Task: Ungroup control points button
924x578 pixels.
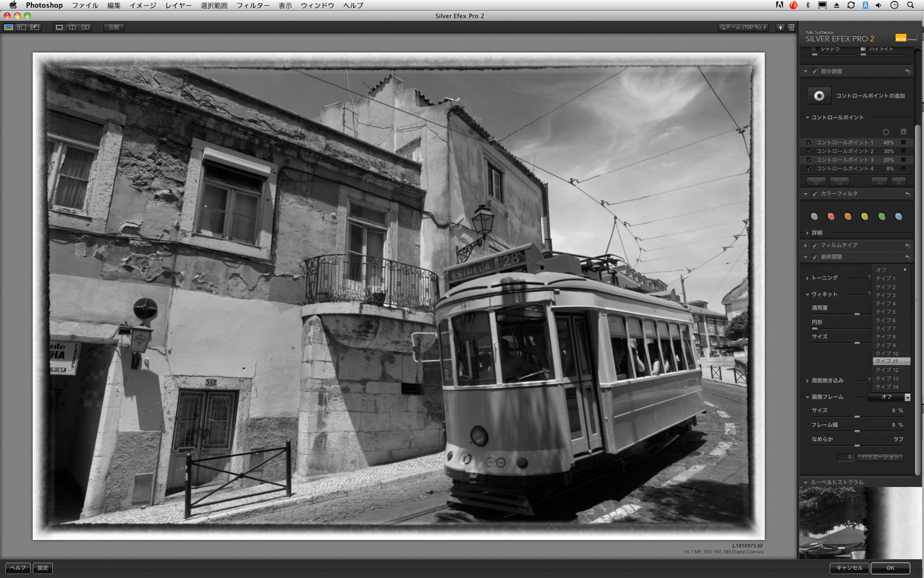Action: click(839, 182)
